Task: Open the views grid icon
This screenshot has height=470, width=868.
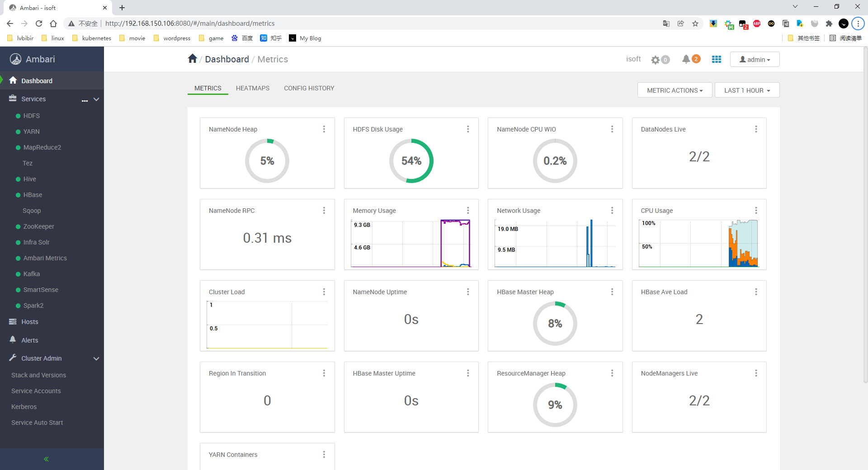Action: (716, 59)
